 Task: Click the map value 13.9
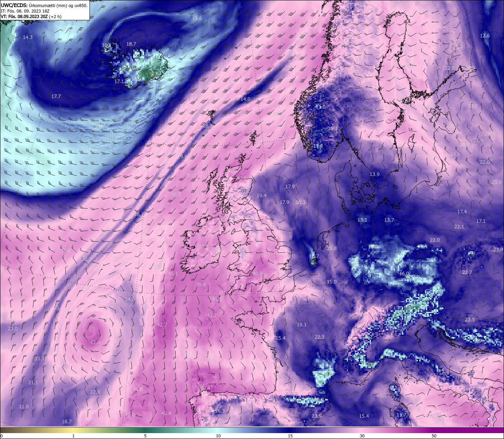point(374,174)
